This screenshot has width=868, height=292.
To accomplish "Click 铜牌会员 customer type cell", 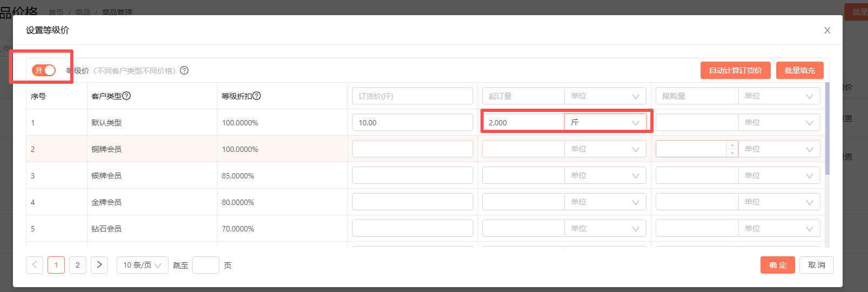I will pyautogui.click(x=152, y=149).
